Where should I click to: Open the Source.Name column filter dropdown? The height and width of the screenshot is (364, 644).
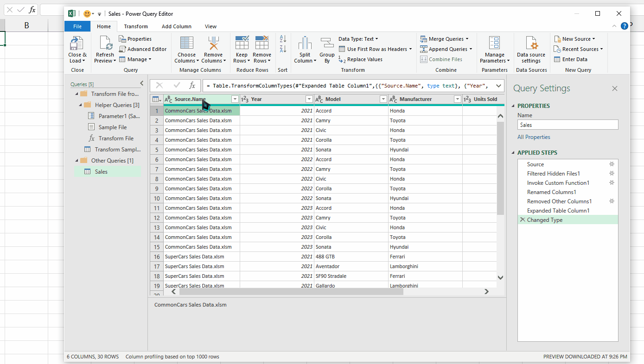[x=235, y=99]
